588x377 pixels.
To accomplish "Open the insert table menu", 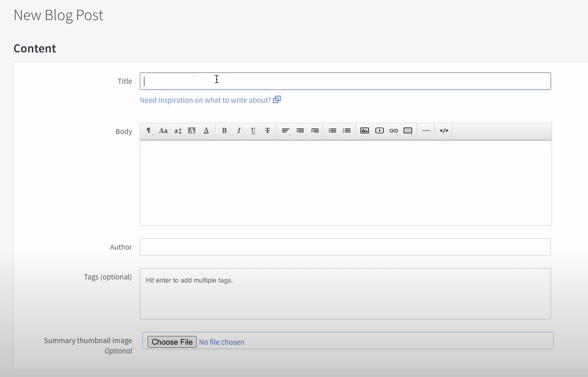I will coord(408,131).
